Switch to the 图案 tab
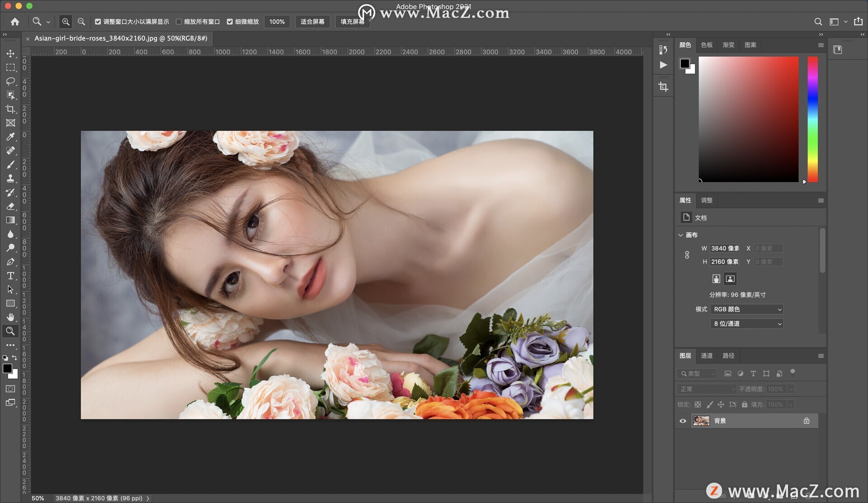 coord(750,45)
